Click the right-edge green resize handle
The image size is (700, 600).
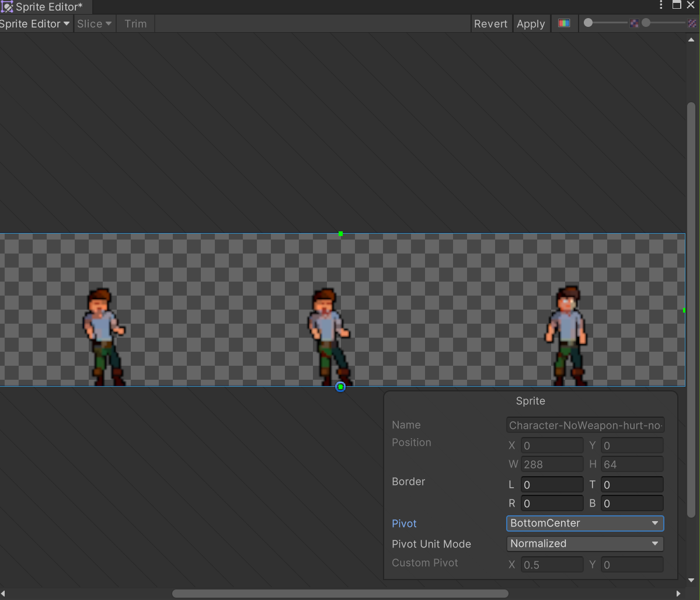click(x=683, y=311)
